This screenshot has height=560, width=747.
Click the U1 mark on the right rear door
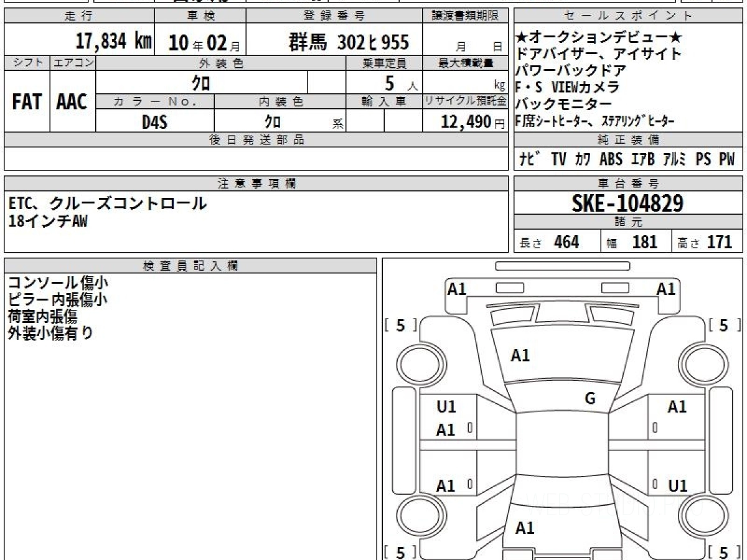(x=677, y=486)
